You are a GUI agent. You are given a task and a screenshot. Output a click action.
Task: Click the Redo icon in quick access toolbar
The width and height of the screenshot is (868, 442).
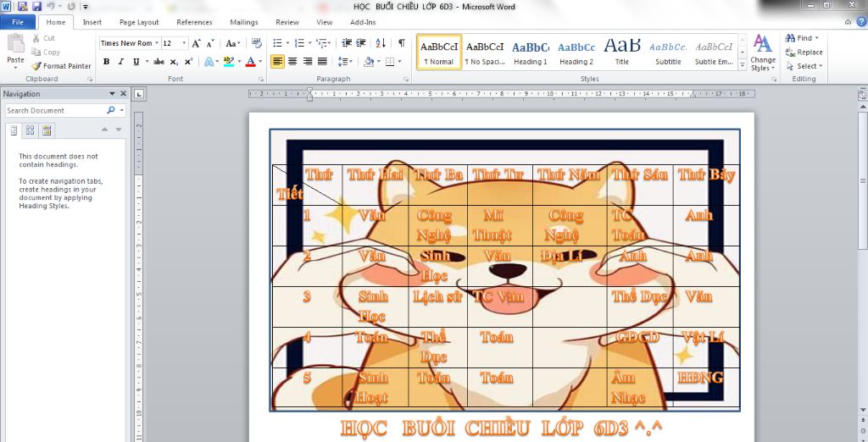[x=71, y=7]
